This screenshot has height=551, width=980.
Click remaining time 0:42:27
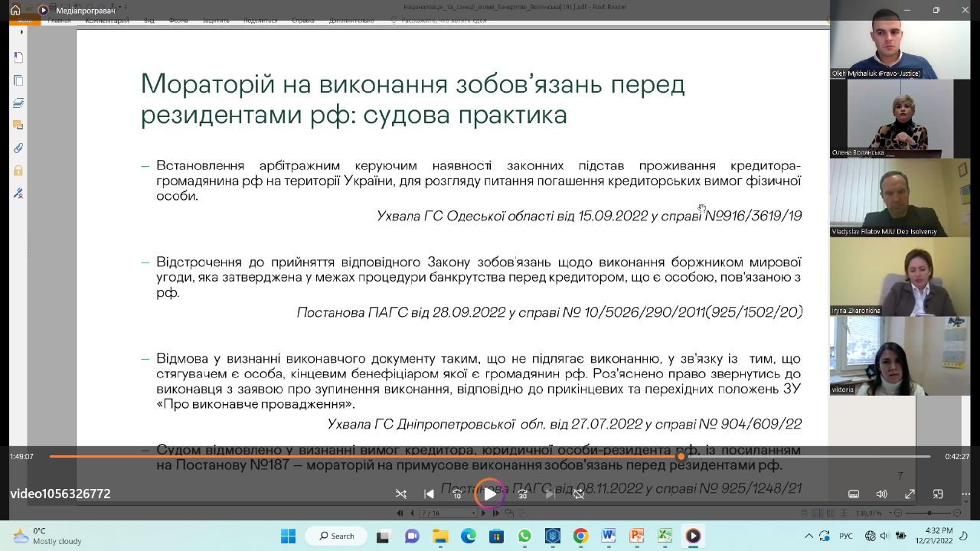[957, 457]
